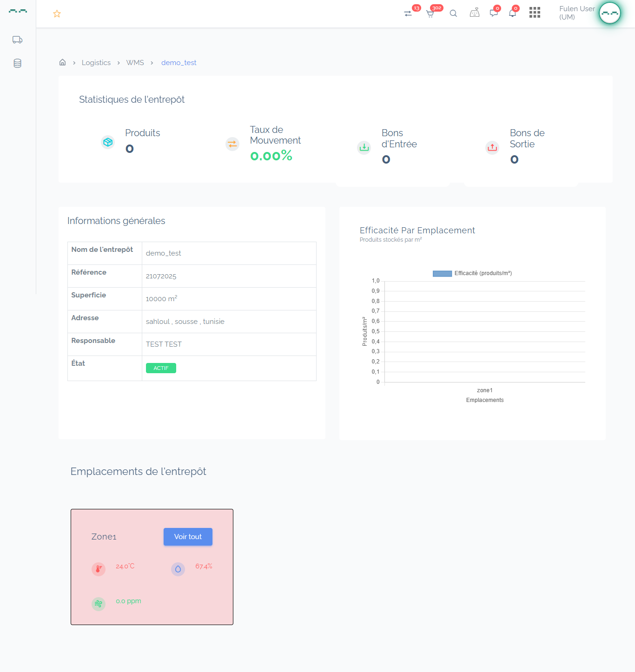Click the Zone1 location card
Image resolution: width=635 pixels, height=672 pixels.
[152, 567]
